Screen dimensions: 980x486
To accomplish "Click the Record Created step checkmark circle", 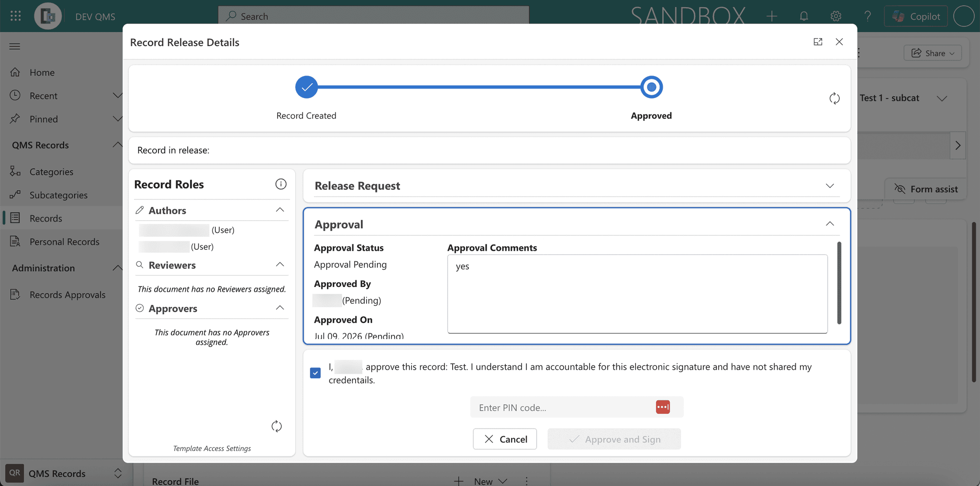I will click(x=307, y=87).
